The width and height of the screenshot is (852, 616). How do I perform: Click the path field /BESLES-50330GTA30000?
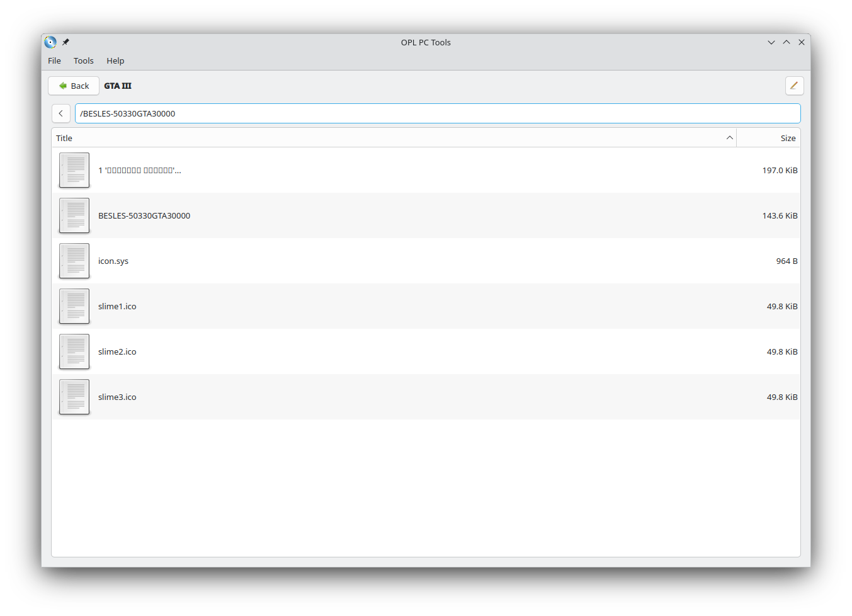(438, 113)
